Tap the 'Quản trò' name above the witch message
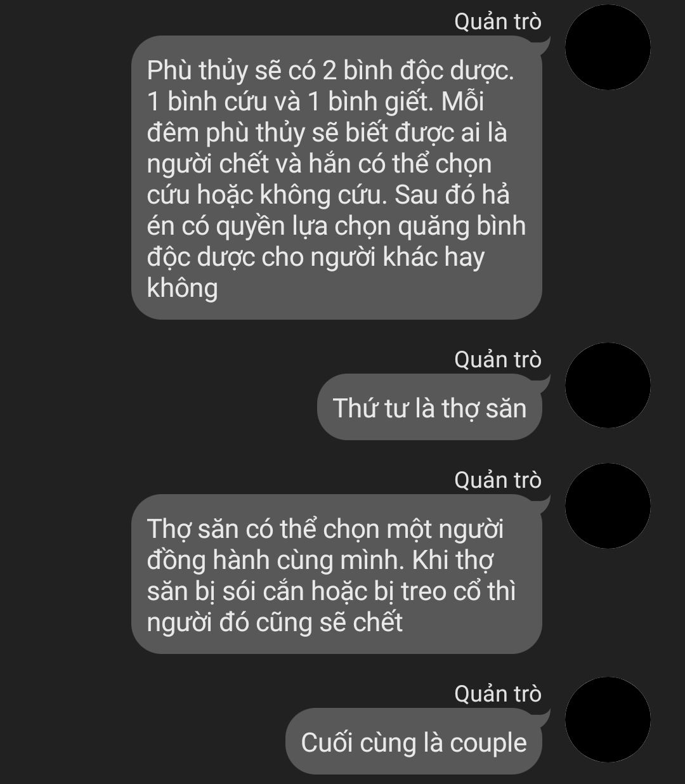685x784 pixels. pyautogui.click(x=498, y=22)
